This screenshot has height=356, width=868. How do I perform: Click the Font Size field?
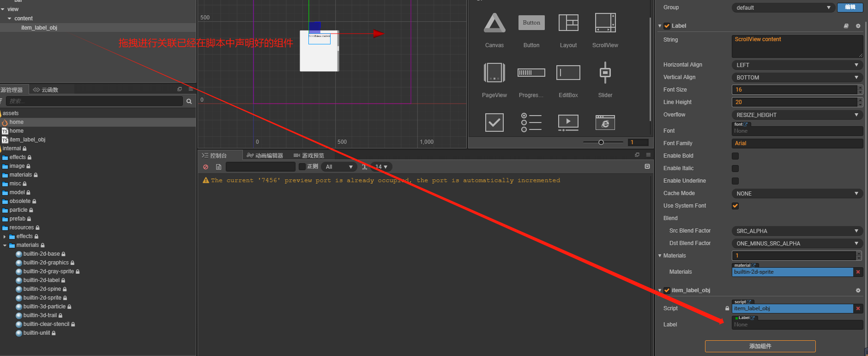click(x=795, y=90)
